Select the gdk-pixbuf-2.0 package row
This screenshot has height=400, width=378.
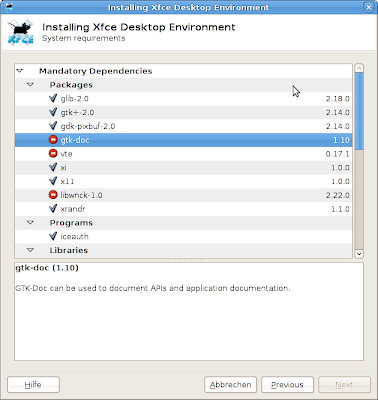(x=183, y=126)
